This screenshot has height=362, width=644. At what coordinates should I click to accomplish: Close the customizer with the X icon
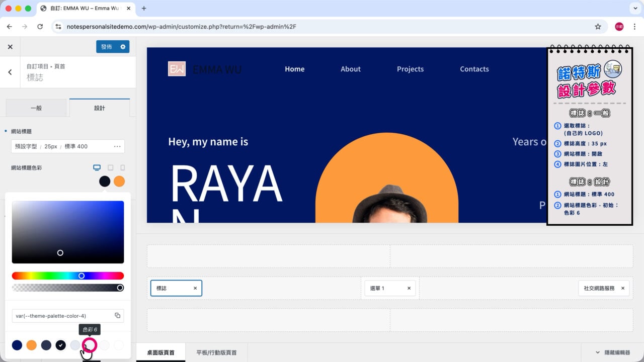(10, 47)
